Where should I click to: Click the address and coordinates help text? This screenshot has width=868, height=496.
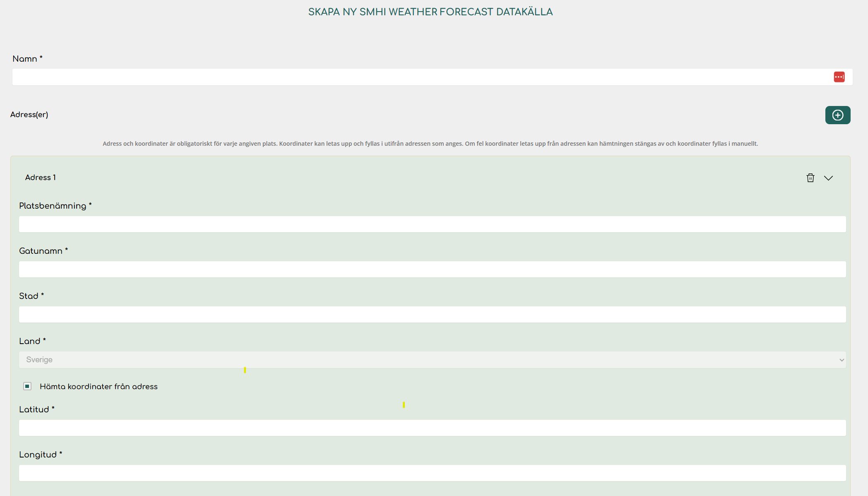click(x=430, y=144)
